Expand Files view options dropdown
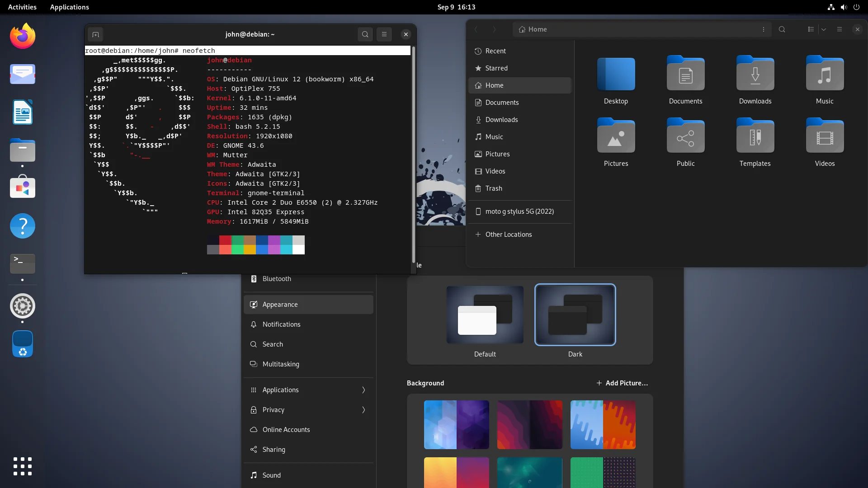The image size is (868, 488). click(824, 29)
